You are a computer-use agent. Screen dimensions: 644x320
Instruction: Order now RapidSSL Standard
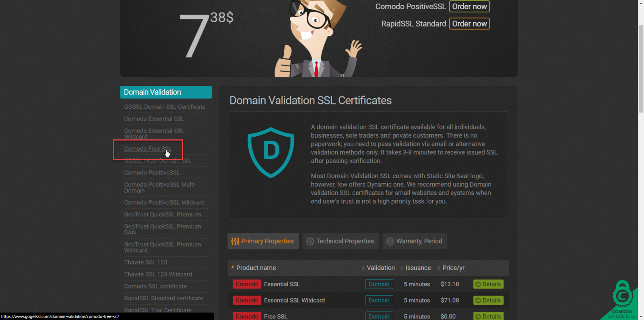(x=469, y=24)
